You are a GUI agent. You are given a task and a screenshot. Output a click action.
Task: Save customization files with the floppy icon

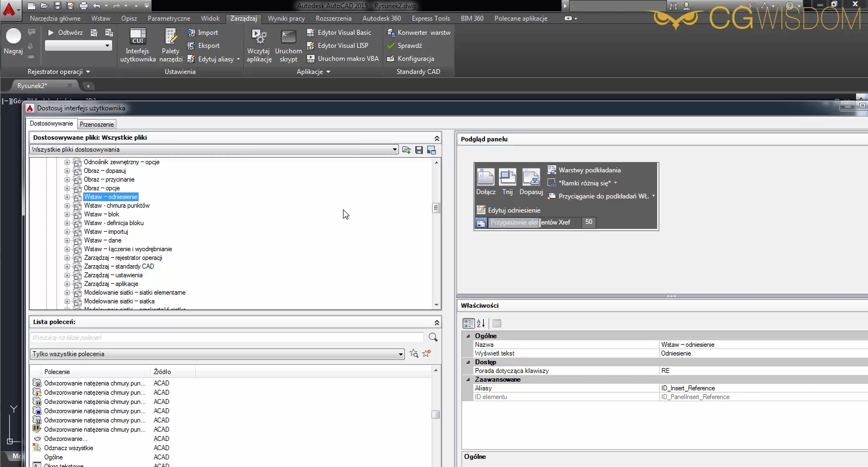coord(419,150)
